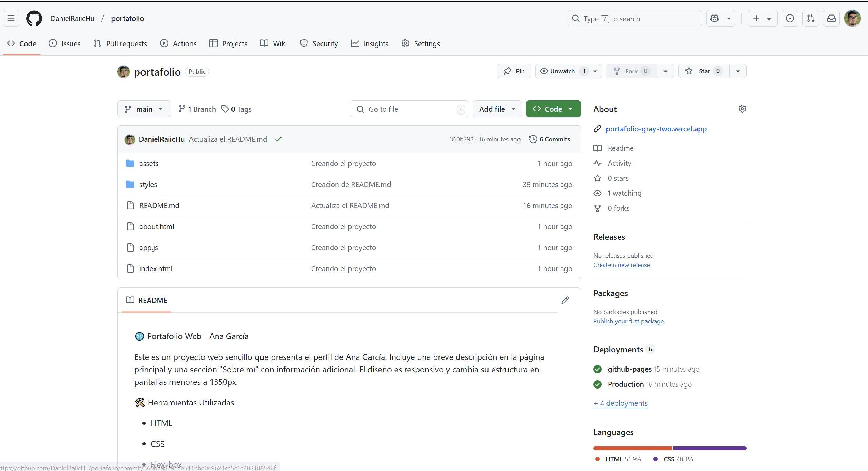This screenshot has height=471, width=868.
Task: Open the Issues icon in header
Action: pos(790,18)
